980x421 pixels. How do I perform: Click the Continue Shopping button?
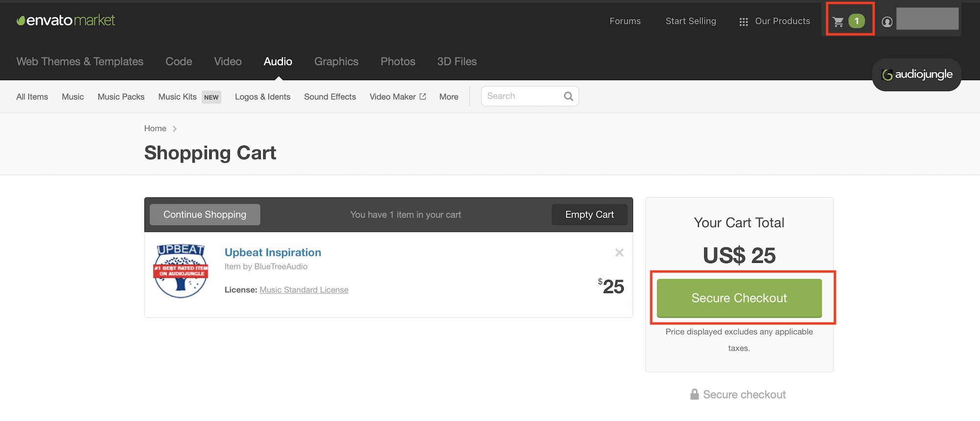[x=205, y=215]
